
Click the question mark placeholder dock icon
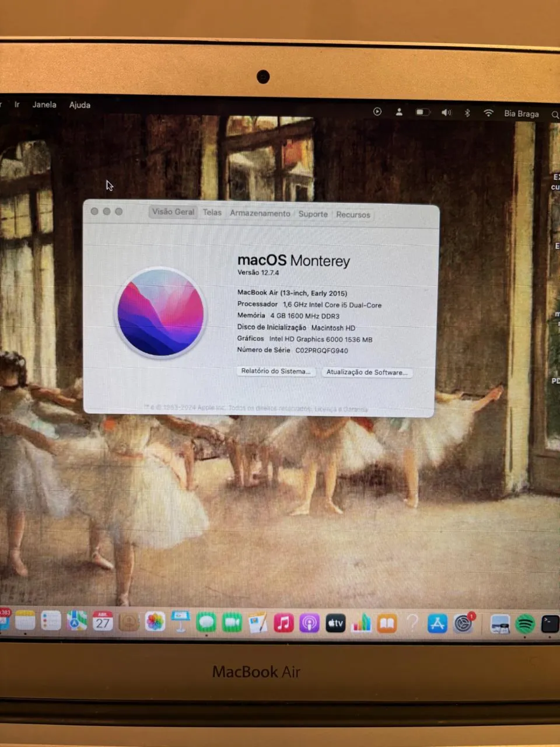(x=412, y=623)
